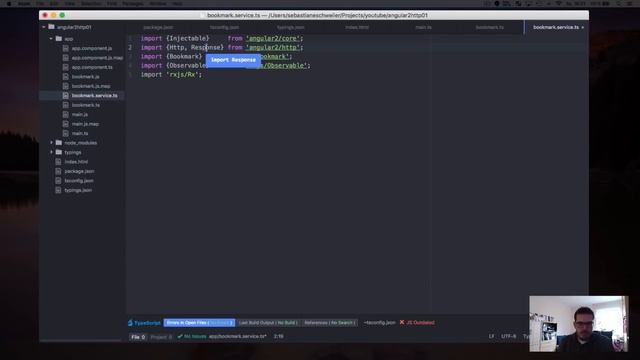The height and width of the screenshot is (360, 640).
Task: Open main.ts in the tree
Action: coord(80,133)
